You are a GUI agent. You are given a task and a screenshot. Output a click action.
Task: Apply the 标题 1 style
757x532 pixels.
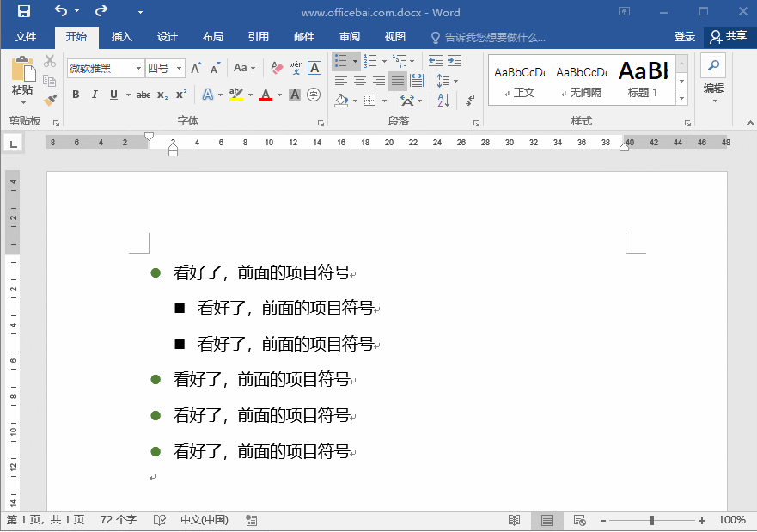click(643, 80)
